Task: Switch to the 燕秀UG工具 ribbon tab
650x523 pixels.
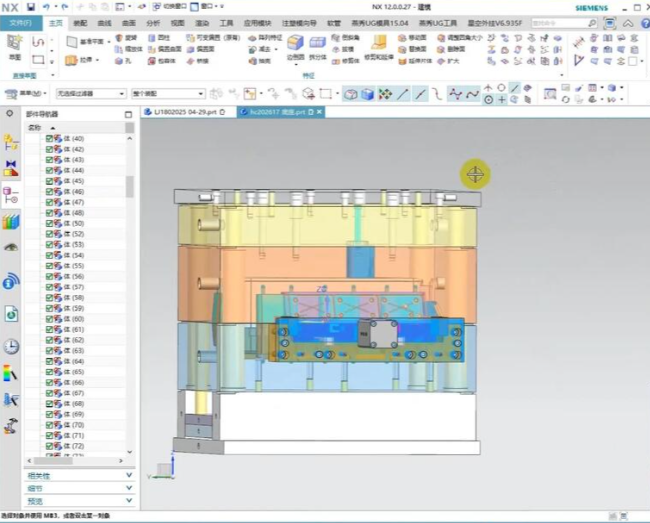Action: (437, 23)
